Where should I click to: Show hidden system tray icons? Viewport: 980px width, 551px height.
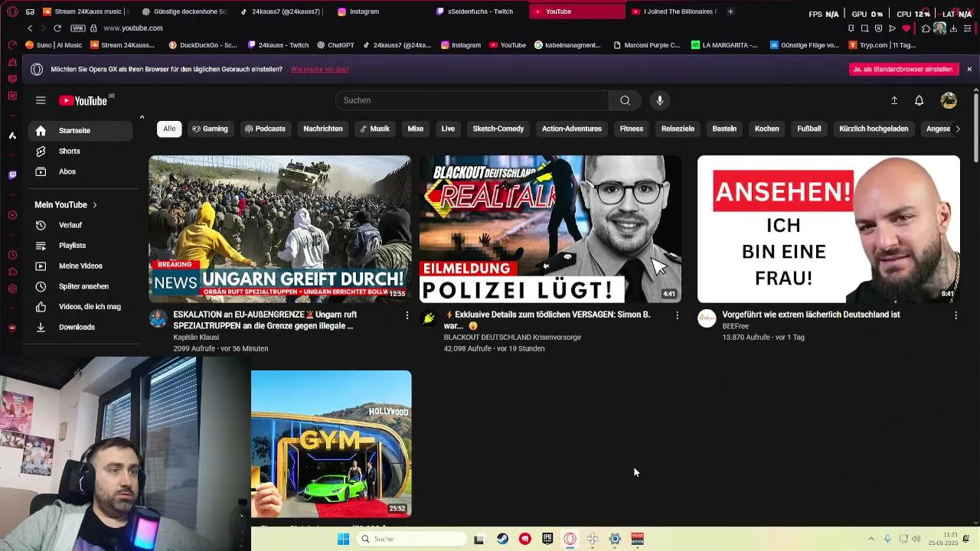pos(871,539)
